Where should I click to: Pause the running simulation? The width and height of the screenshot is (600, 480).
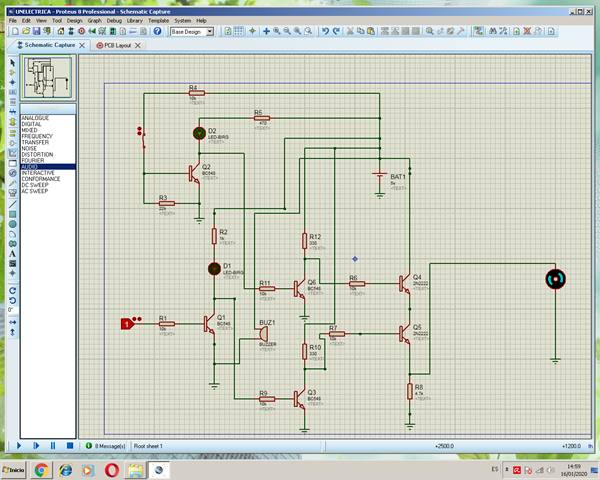coord(52,445)
